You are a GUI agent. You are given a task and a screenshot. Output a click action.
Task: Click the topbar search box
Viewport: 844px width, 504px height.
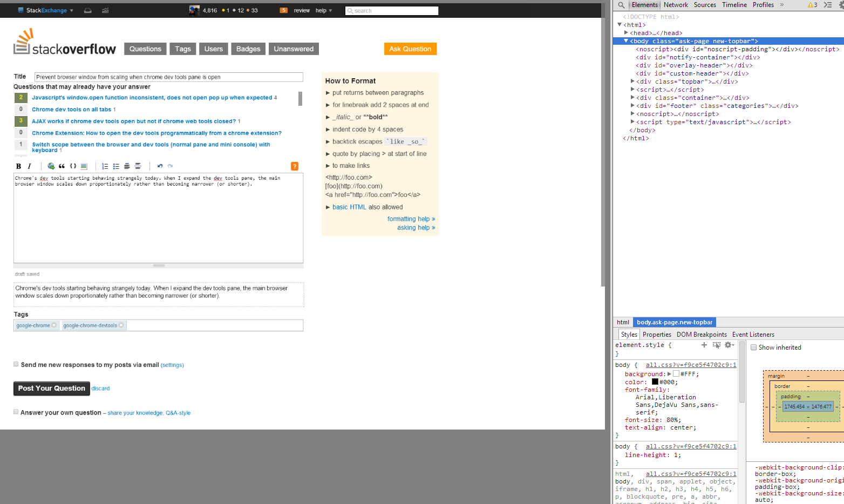pos(392,11)
